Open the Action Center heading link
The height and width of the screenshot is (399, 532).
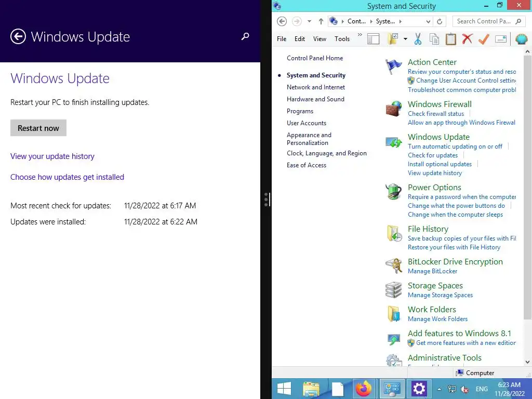432,62
